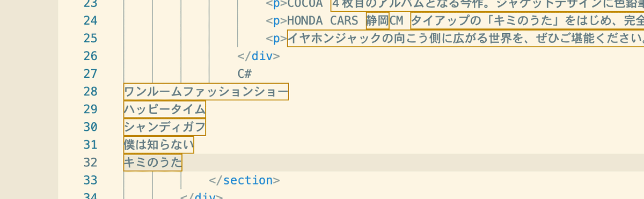644x199 pixels.
Task: Click the イヤホンジャック sentence on line 25
Action: click(465, 39)
